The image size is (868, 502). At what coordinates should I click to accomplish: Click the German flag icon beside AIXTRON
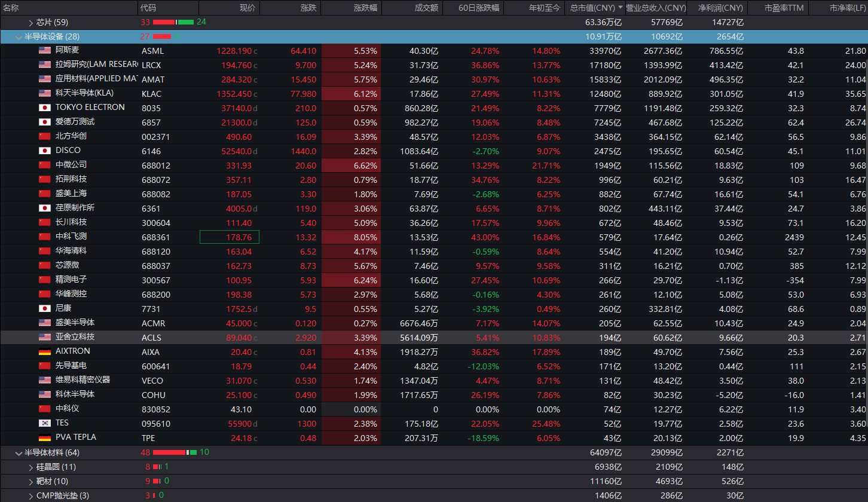click(x=45, y=351)
